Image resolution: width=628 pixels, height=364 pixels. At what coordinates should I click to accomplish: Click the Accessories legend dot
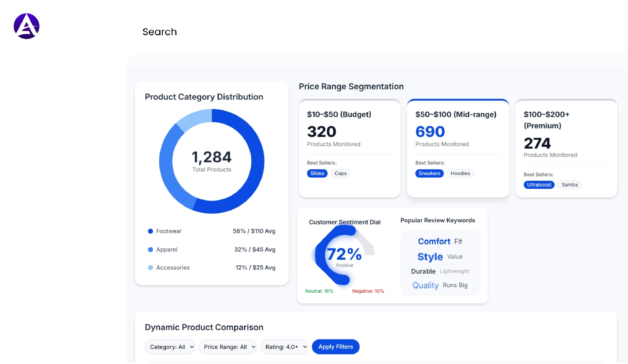(x=150, y=267)
